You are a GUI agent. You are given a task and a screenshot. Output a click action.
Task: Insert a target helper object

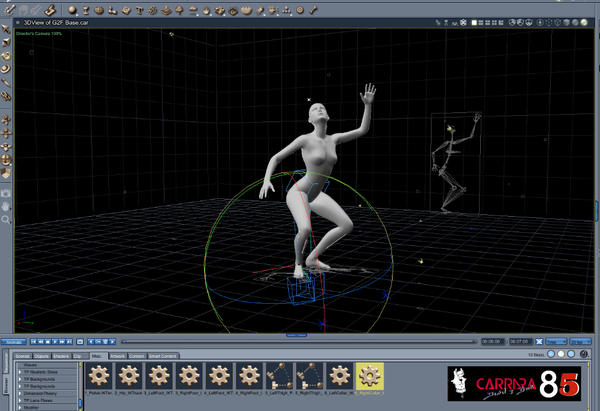(x=300, y=10)
